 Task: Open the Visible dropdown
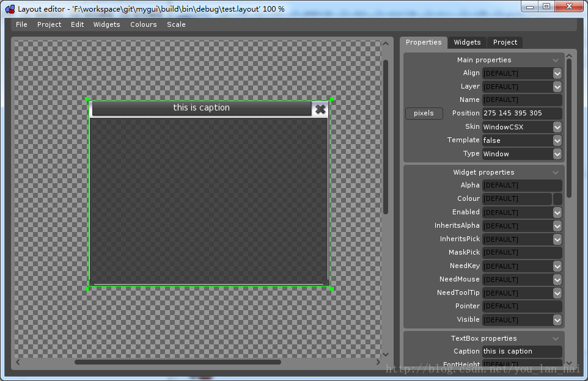pyautogui.click(x=557, y=320)
